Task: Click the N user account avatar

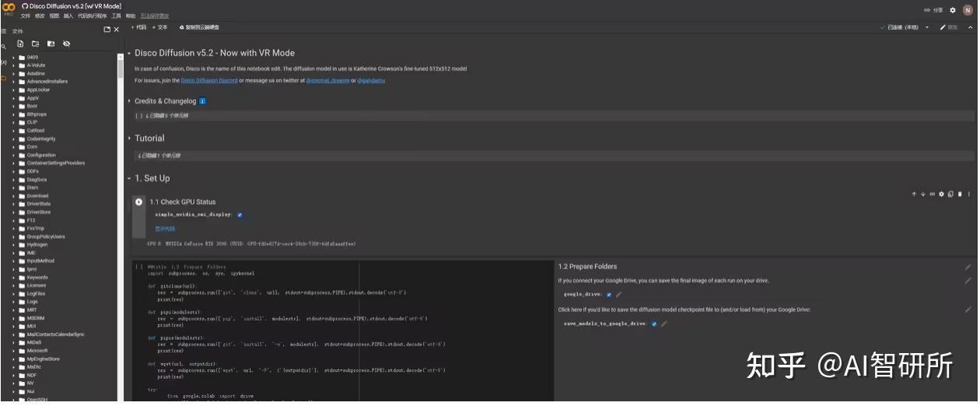Action: pos(968,10)
